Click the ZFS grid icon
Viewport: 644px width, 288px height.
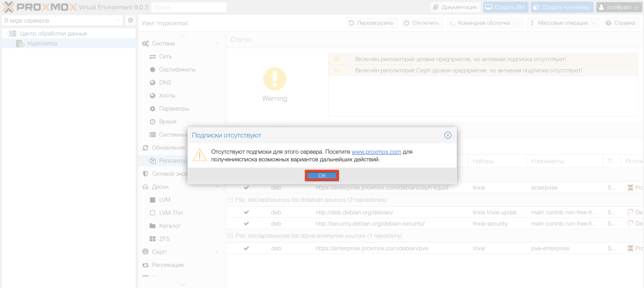tap(153, 239)
